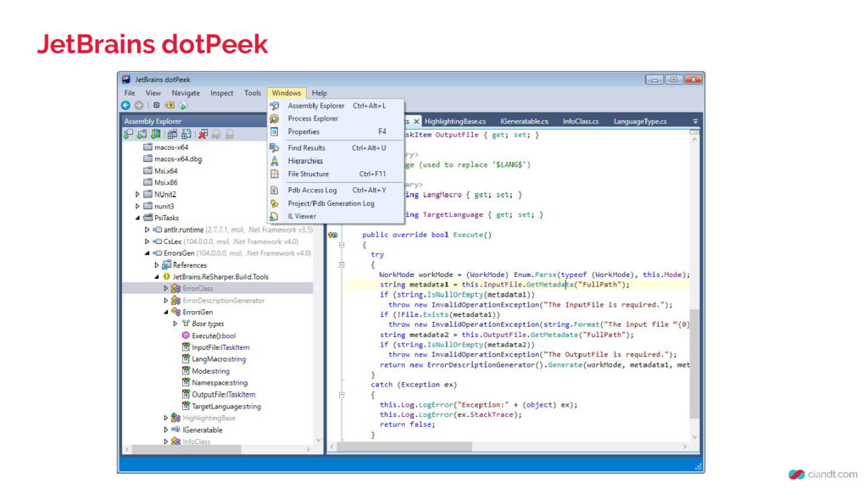Image resolution: width=868 pixels, height=488 pixels.
Task: Choose Properties in the Windows menu
Action: click(336, 131)
